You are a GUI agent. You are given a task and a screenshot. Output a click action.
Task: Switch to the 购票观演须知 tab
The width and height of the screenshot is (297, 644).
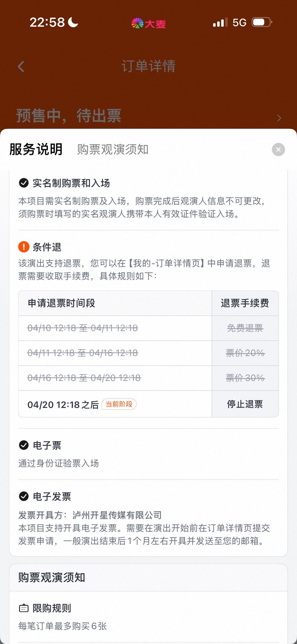click(113, 149)
